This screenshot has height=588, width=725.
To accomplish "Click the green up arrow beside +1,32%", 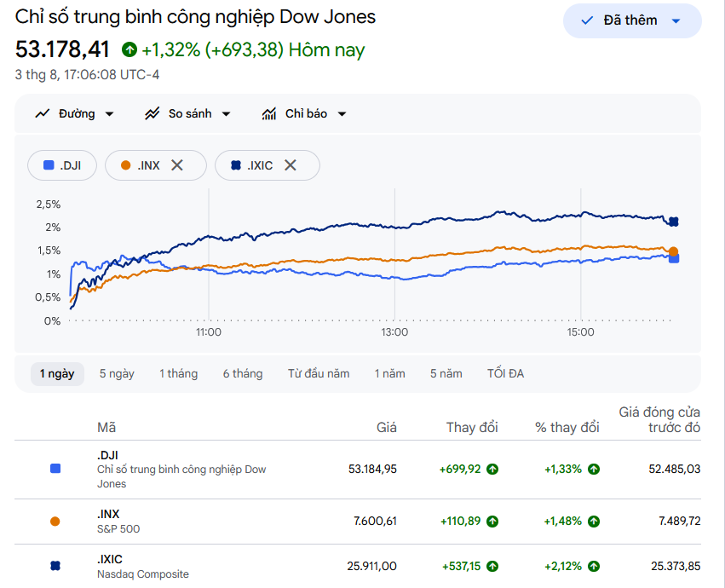I will click(x=129, y=49).
